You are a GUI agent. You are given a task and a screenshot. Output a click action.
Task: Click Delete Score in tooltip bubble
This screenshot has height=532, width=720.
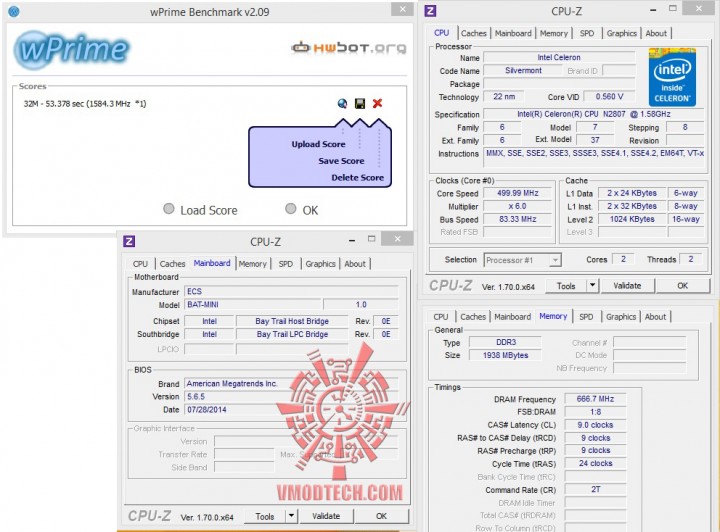pos(358,178)
